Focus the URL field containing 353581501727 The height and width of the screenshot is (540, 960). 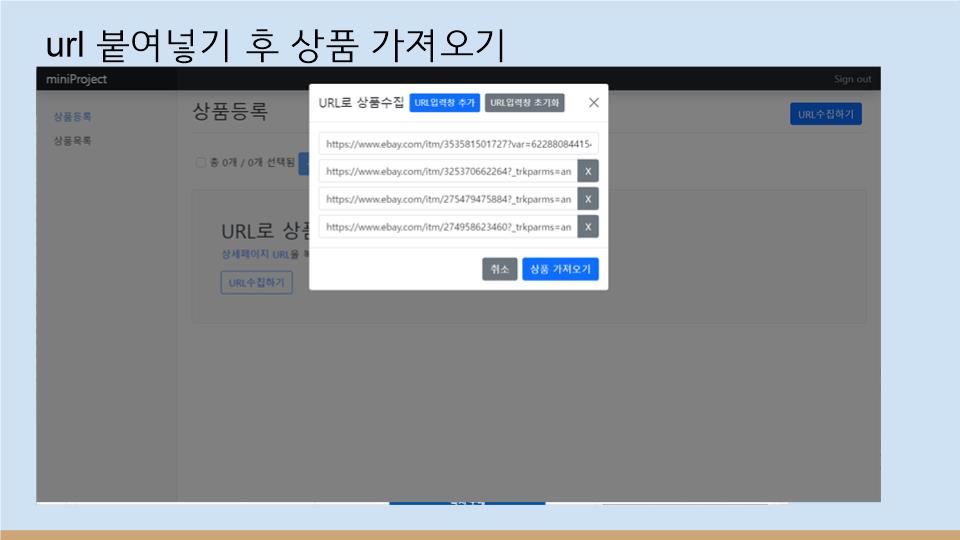click(x=459, y=144)
